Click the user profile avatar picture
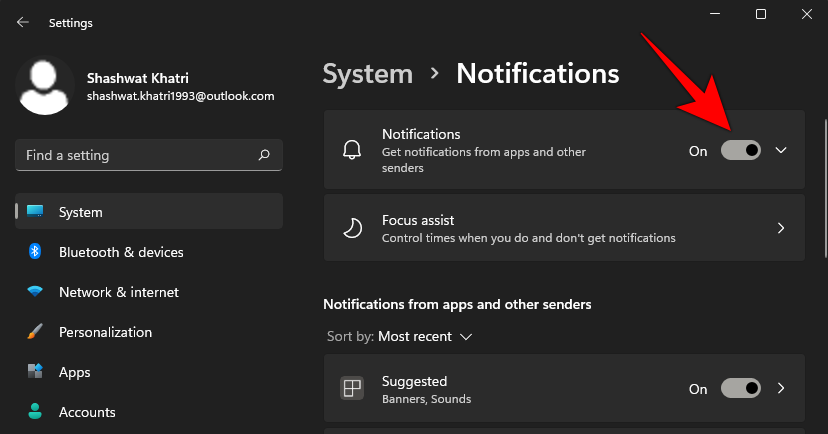 click(44, 86)
